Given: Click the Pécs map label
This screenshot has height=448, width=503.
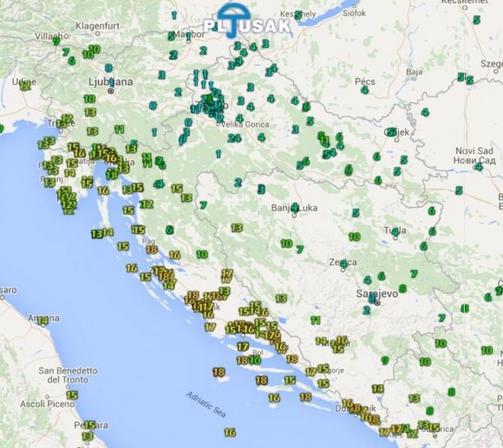Looking at the screenshot, I should [365, 81].
